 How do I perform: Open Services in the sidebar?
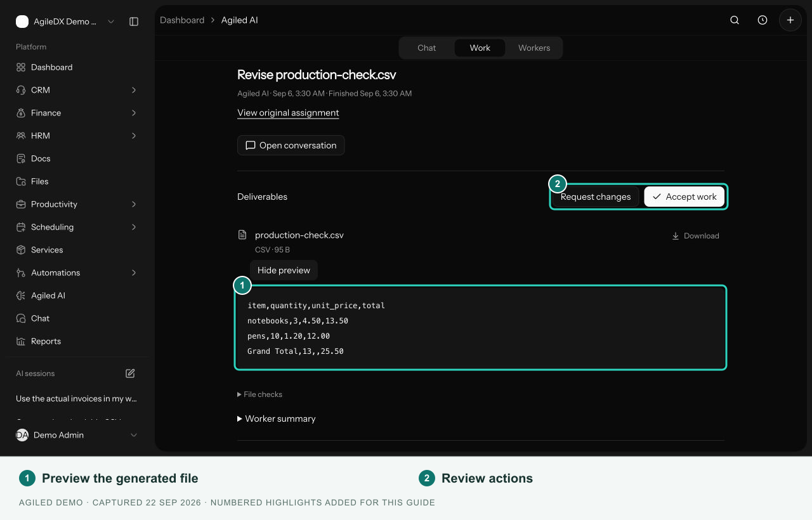pos(76,250)
